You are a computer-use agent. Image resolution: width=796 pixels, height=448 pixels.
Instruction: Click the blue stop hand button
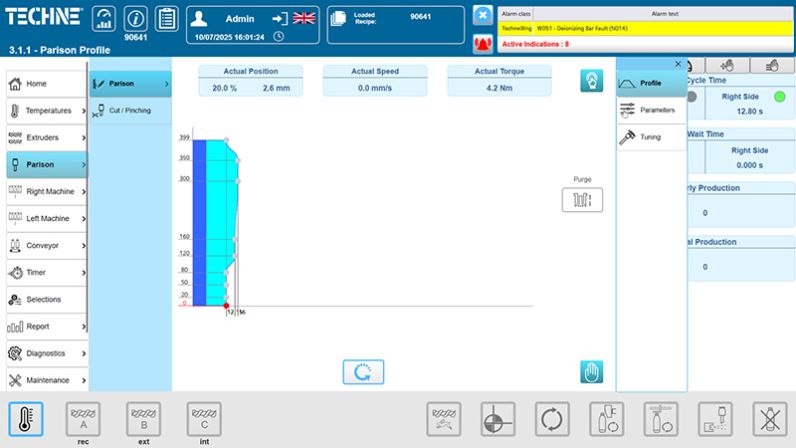click(591, 372)
